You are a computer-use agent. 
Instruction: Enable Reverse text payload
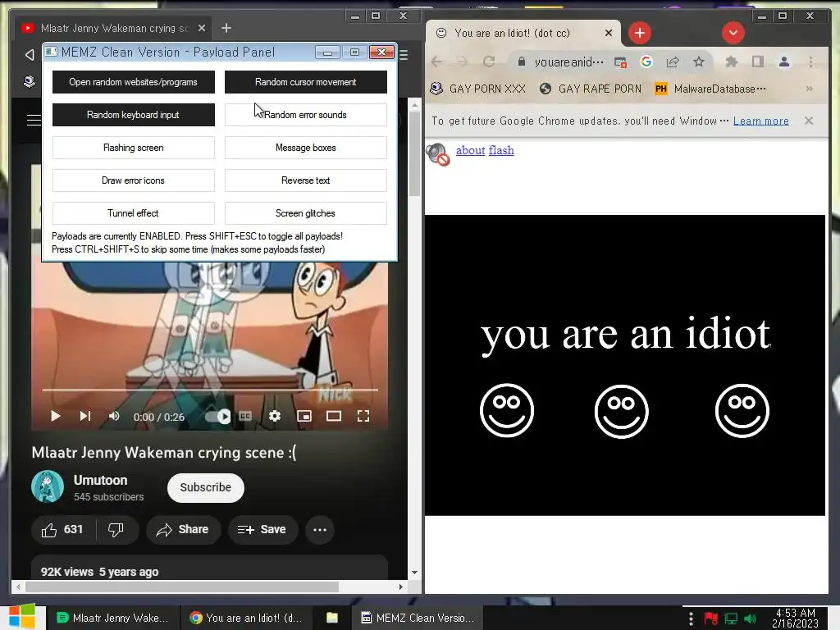coord(305,180)
